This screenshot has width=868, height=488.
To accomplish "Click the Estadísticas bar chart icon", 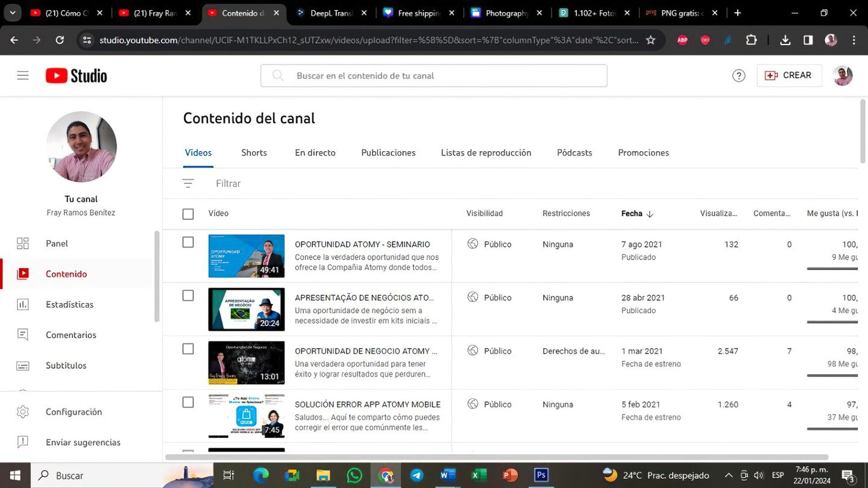I will click(x=23, y=304).
